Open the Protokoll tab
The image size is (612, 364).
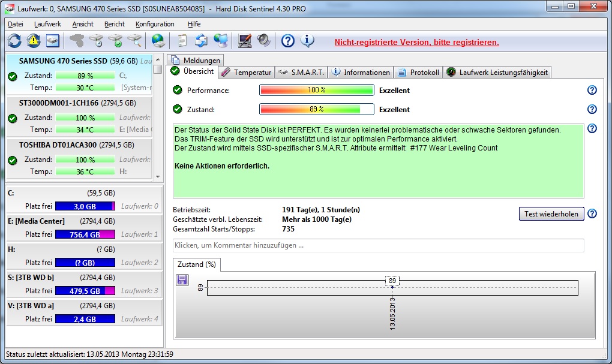tap(418, 73)
